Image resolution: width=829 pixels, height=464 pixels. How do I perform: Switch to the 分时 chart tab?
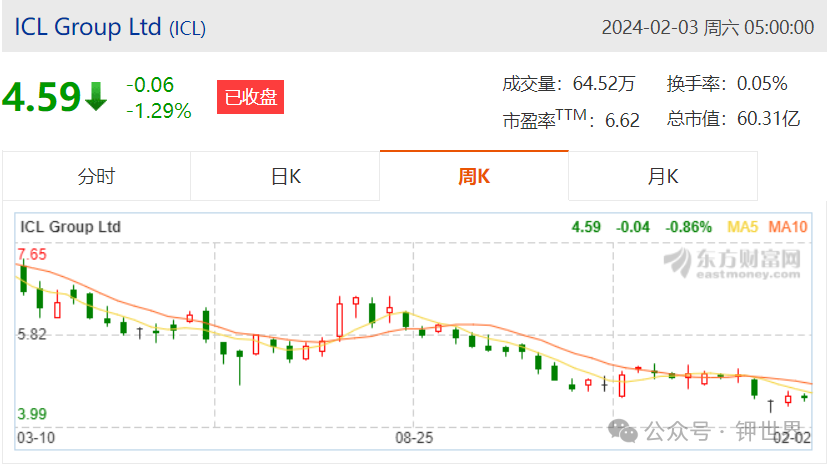96,176
